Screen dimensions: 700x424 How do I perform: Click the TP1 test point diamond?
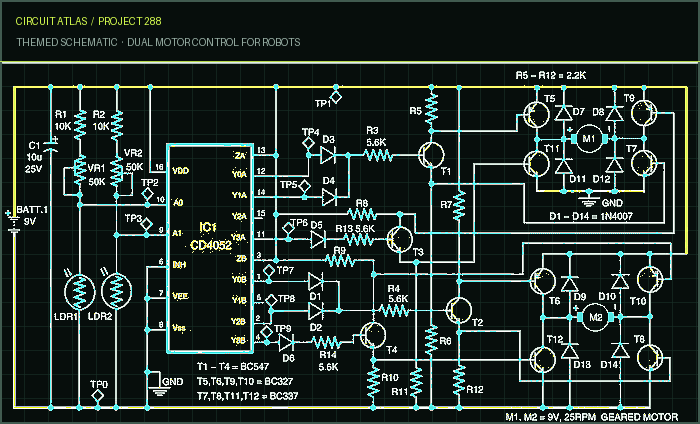(336, 96)
